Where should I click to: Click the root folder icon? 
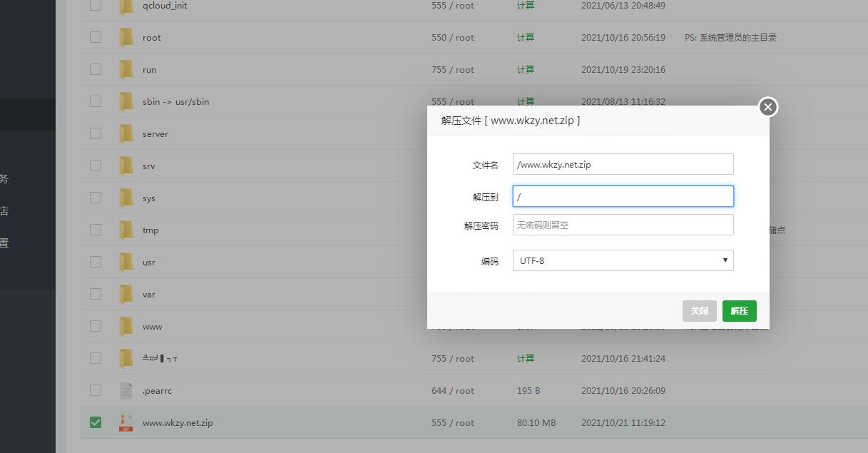tap(126, 37)
